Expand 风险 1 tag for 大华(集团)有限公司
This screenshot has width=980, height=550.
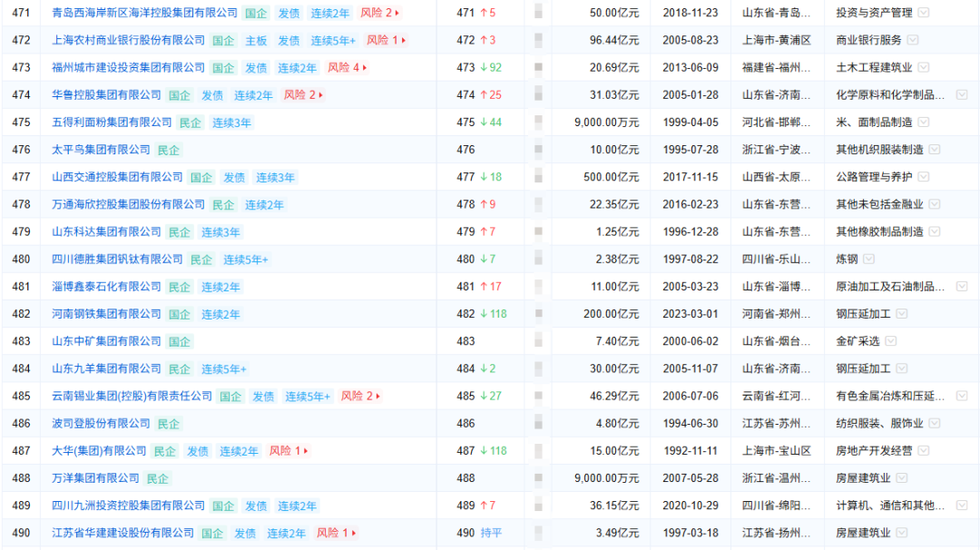click(x=289, y=451)
